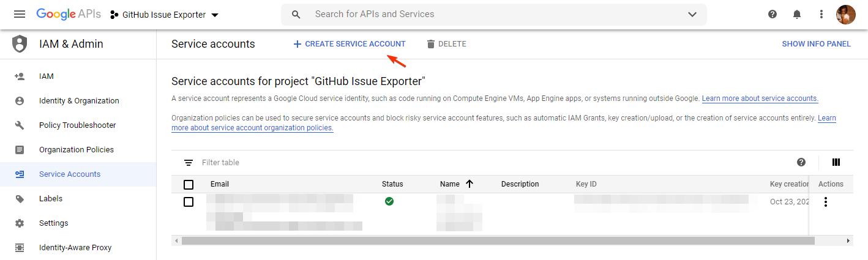The image size is (868, 260).
Task: Click the Google APIs logo
Action: (68, 14)
